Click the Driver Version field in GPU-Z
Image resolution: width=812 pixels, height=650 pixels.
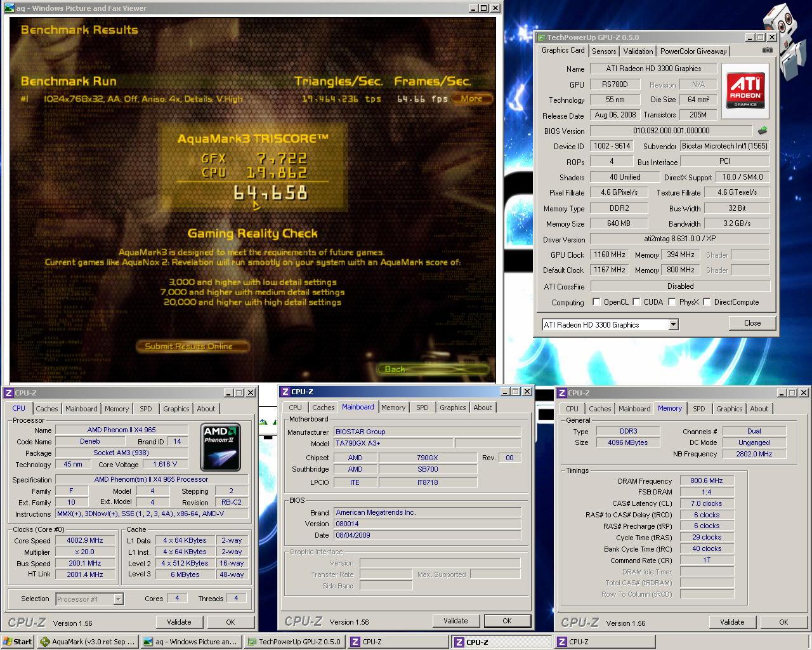pyautogui.click(x=679, y=239)
